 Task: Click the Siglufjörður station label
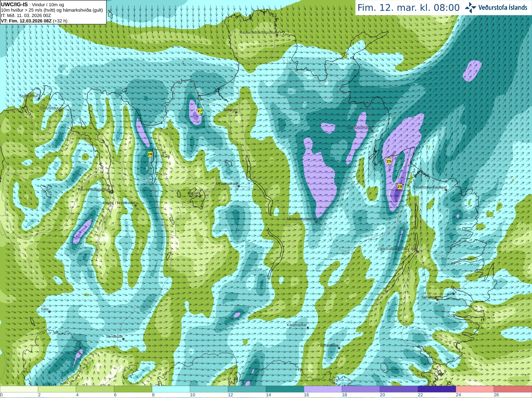tap(29, 96)
